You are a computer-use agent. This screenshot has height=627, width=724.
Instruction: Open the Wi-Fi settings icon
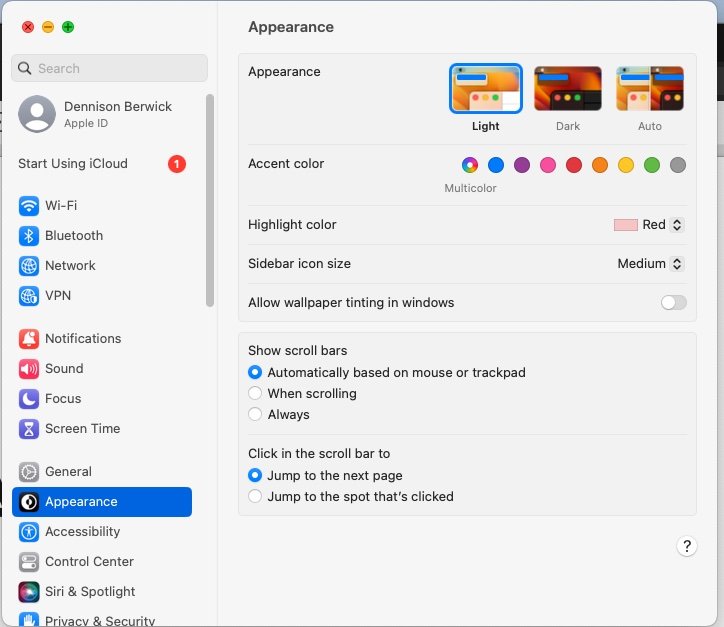29,205
